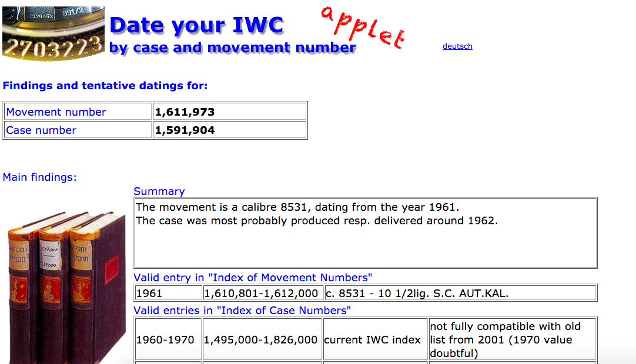The height and width of the screenshot is (364, 636).
Task: Click the red 'applet' handwriting graphic
Action: point(363,28)
